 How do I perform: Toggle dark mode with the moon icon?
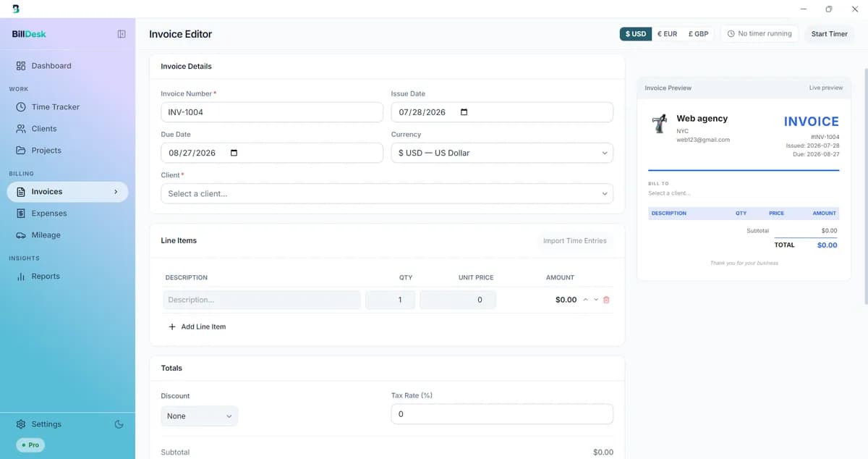tap(119, 424)
